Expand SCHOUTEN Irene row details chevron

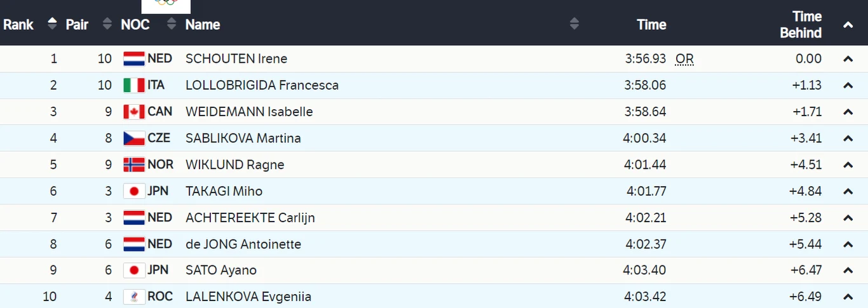click(x=848, y=59)
